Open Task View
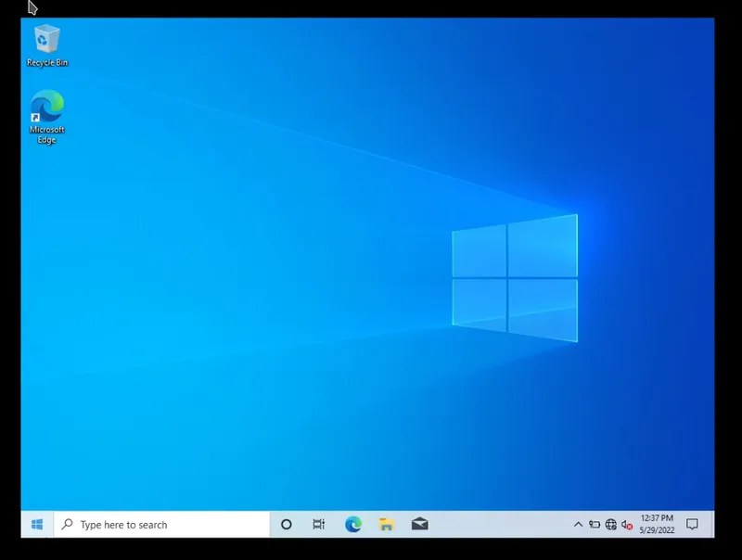 point(320,524)
